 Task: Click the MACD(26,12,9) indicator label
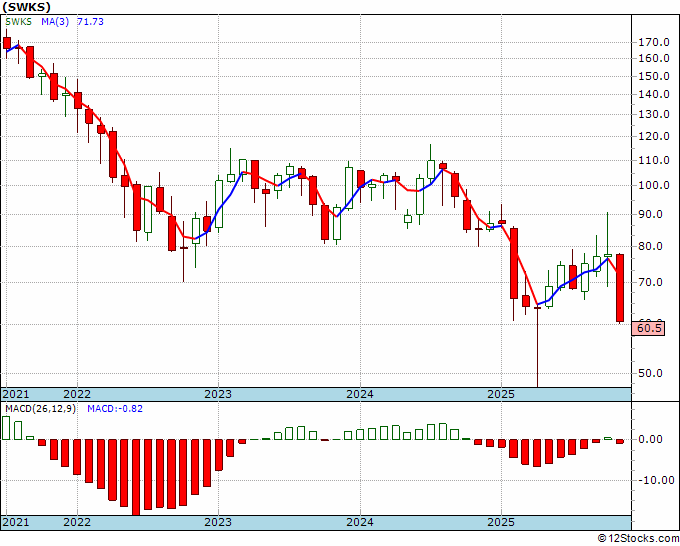pyautogui.click(x=40, y=409)
